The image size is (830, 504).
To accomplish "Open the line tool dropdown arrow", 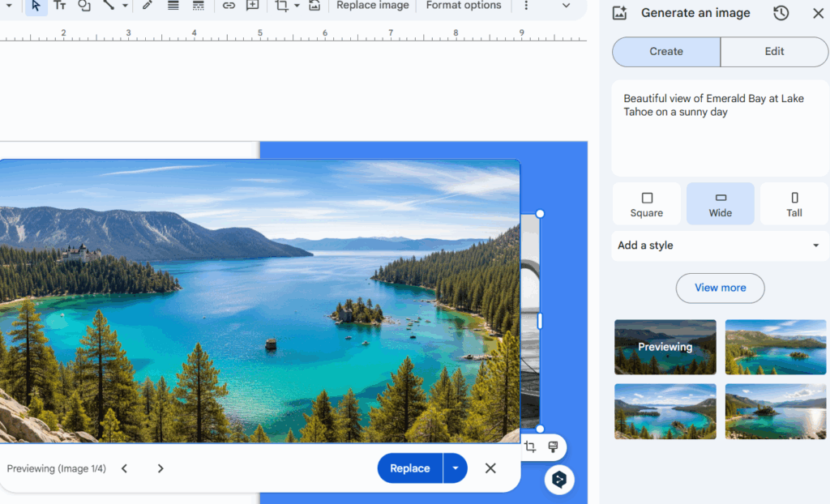I will tap(125, 6).
